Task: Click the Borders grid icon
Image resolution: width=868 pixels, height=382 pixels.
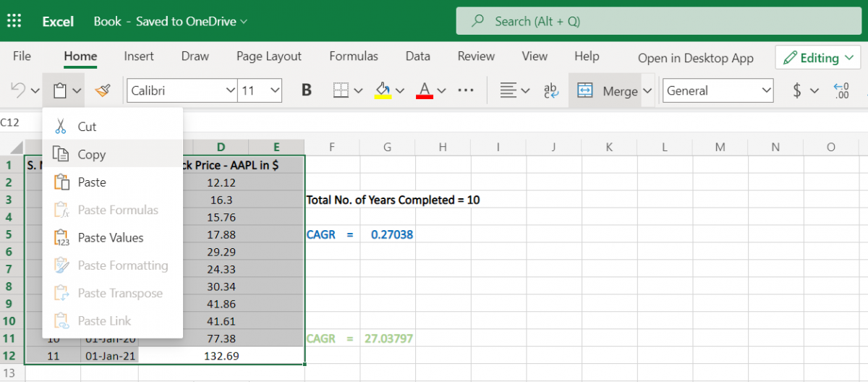Action: pyautogui.click(x=341, y=90)
